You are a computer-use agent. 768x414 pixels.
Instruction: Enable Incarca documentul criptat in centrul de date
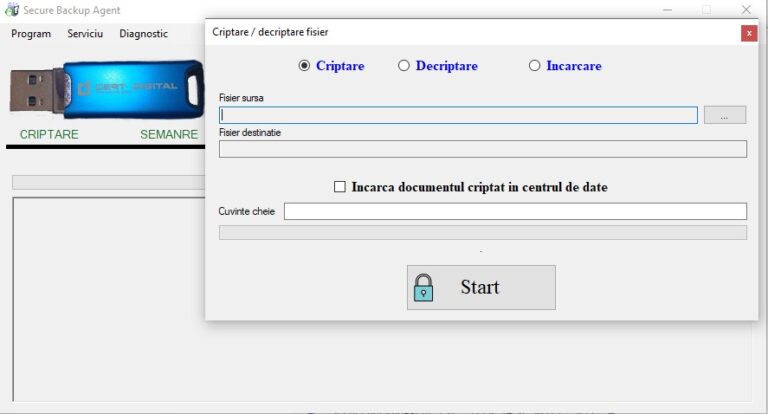340,187
